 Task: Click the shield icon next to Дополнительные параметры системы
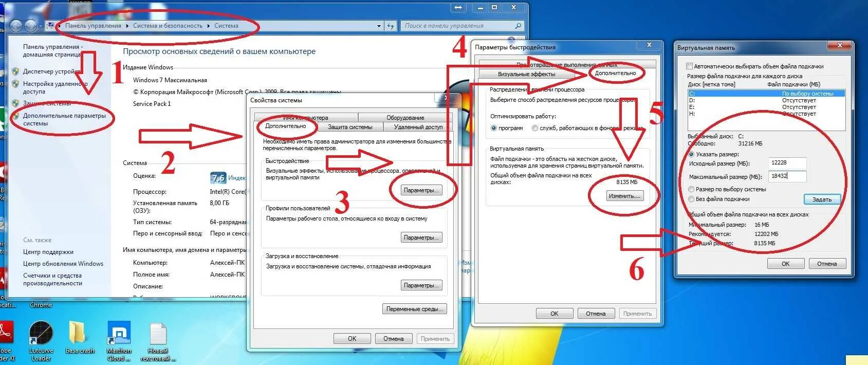pyautogui.click(x=15, y=116)
